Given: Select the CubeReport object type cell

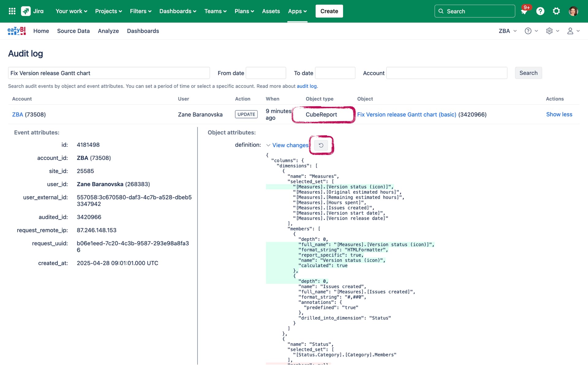Looking at the screenshot, I should [x=321, y=114].
